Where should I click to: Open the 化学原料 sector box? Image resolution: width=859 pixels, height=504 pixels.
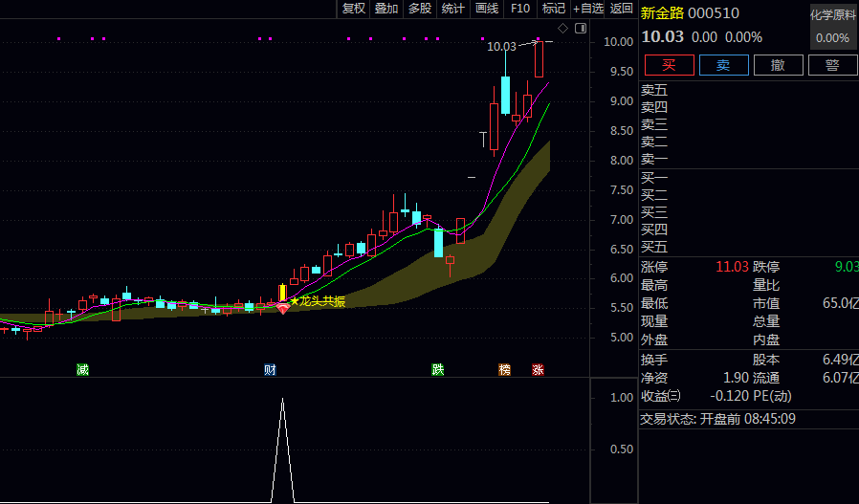(x=833, y=26)
